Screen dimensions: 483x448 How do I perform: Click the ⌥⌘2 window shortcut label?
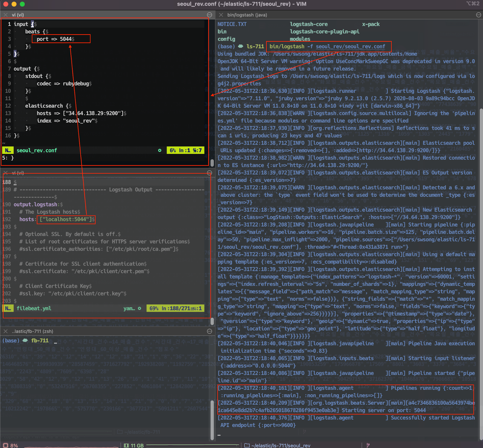click(473, 4)
